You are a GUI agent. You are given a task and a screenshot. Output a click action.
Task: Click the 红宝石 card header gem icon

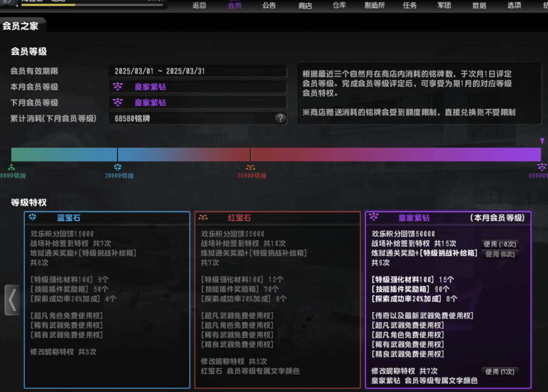click(x=203, y=217)
